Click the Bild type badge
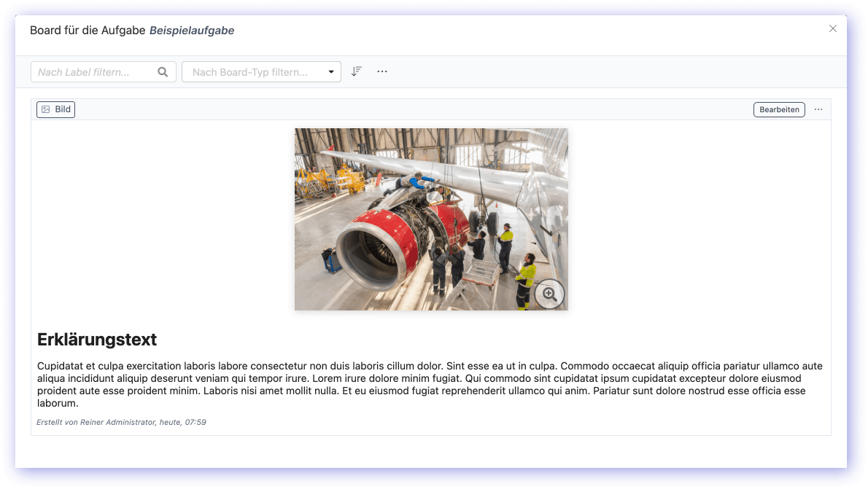Screen dimensions: 868x489 [x=56, y=109]
